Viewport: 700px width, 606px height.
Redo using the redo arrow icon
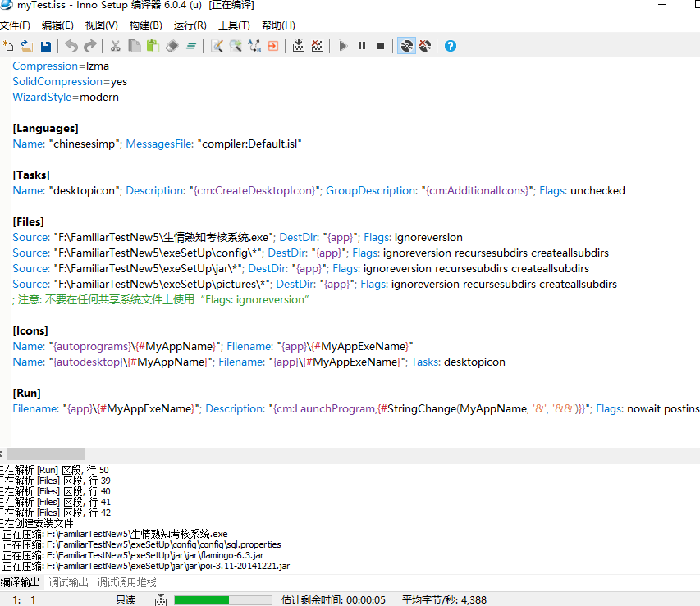coord(90,46)
